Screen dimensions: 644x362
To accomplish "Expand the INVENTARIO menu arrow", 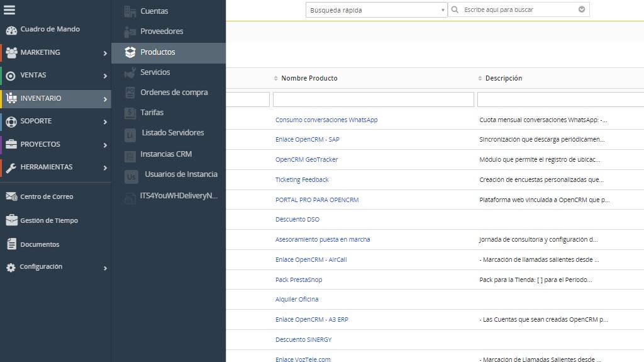I will (105, 99).
